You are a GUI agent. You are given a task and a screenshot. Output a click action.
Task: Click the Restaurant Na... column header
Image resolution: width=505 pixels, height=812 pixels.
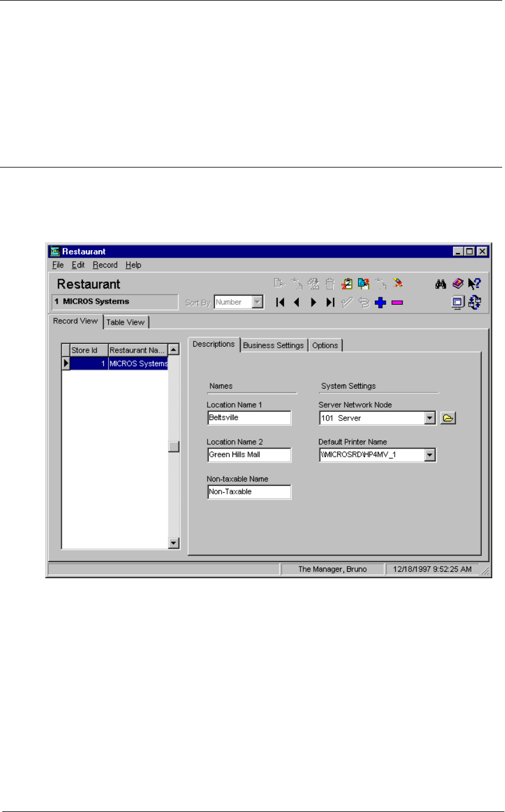(x=138, y=350)
